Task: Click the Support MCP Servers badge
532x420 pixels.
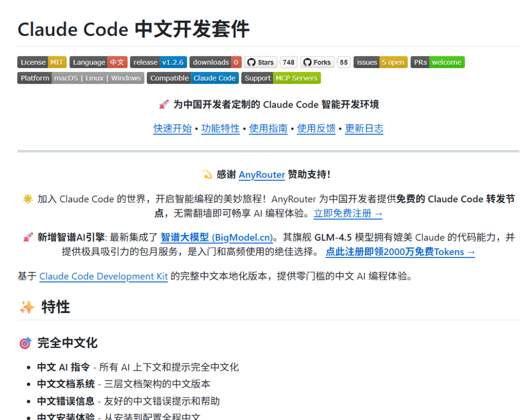Action: point(281,78)
